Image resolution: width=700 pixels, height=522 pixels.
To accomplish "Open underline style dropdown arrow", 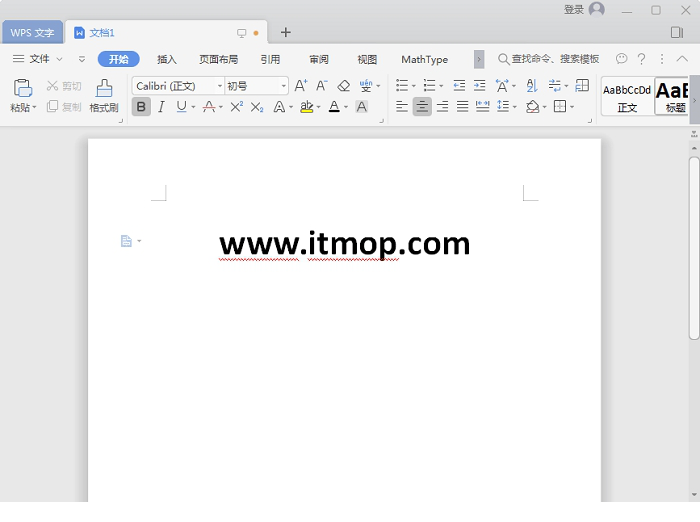I will click(x=193, y=107).
